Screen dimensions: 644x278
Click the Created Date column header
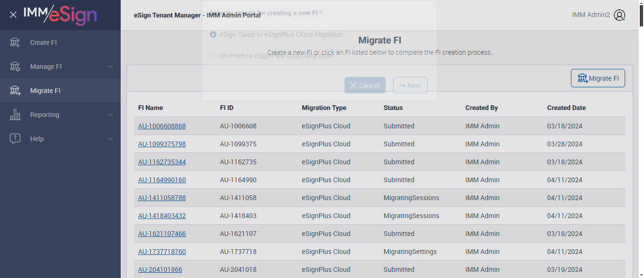point(566,108)
